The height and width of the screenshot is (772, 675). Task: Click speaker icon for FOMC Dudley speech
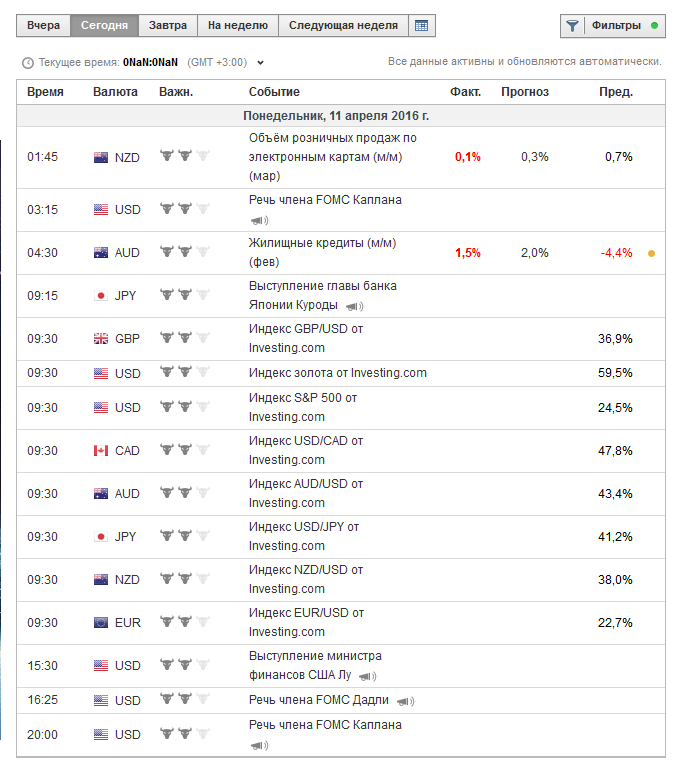[405, 701]
